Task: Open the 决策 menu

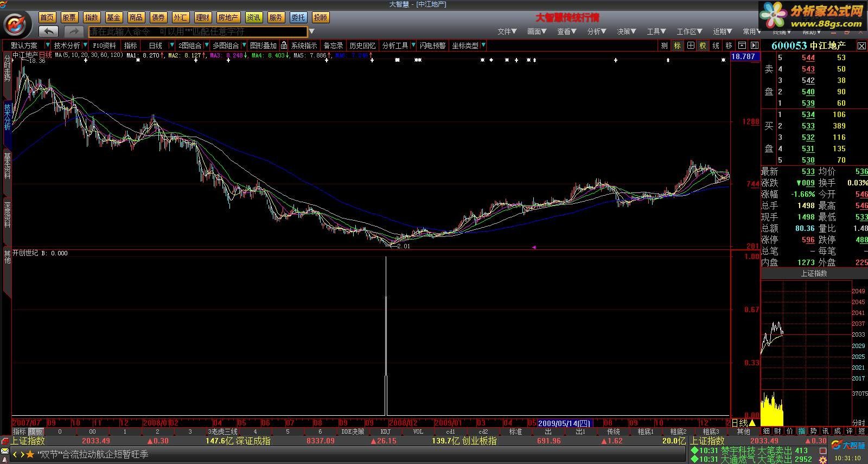Action: [x=627, y=31]
